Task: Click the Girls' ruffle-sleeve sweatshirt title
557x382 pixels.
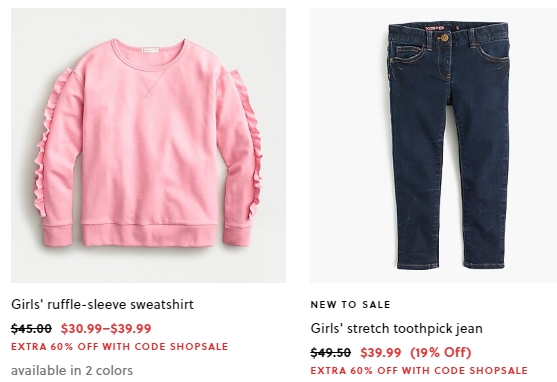Action: click(x=102, y=305)
